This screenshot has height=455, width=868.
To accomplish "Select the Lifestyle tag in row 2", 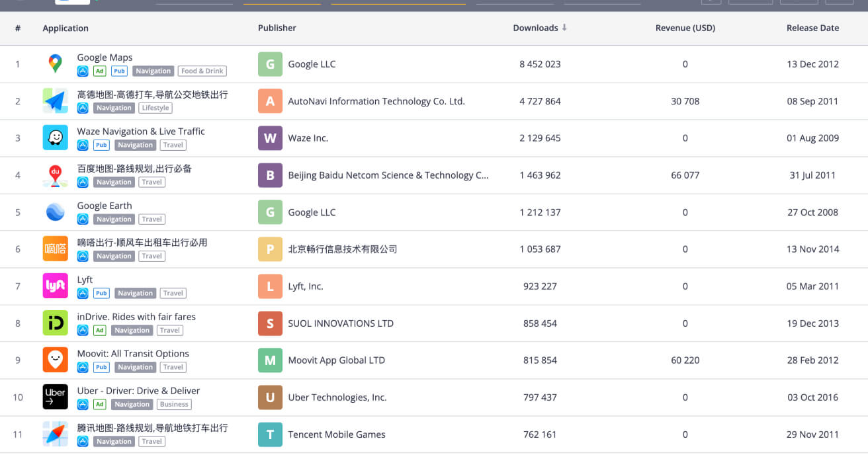I will click(x=155, y=108).
